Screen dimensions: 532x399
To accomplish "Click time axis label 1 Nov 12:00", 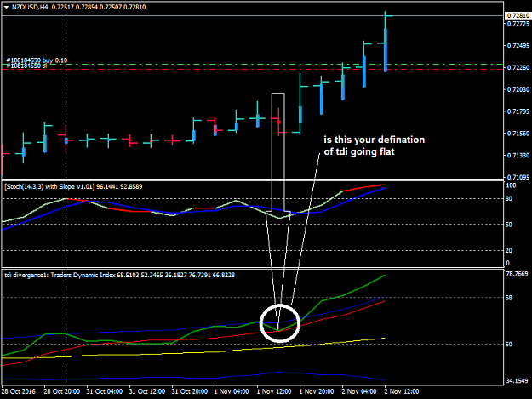I will (274, 391).
